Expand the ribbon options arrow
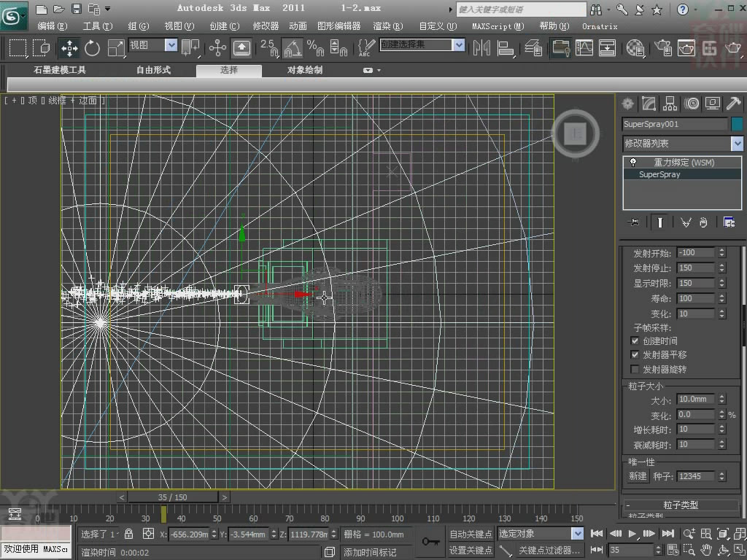Viewport: 747px width, 560px height. coord(379,71)
